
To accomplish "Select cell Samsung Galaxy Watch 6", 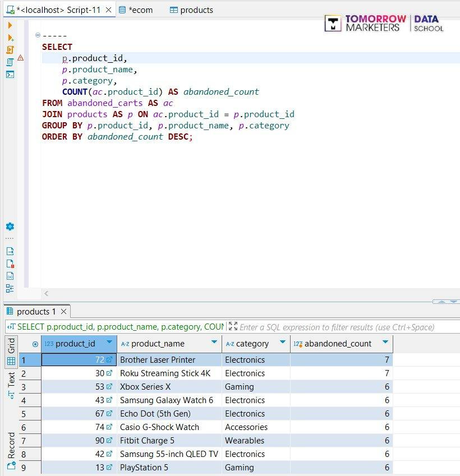I will coord(169,400).
